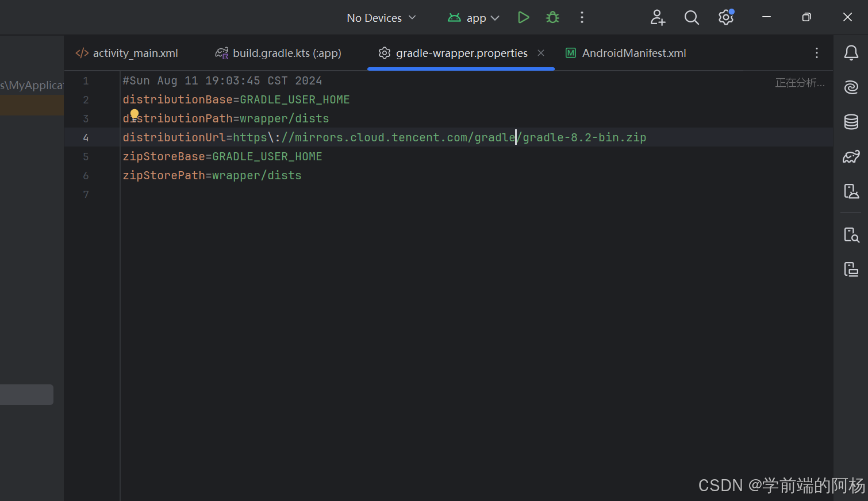This screenshot has width=868, height=501.
Task: Open the app run configuration dropdown
Action: tap(474, 18)
